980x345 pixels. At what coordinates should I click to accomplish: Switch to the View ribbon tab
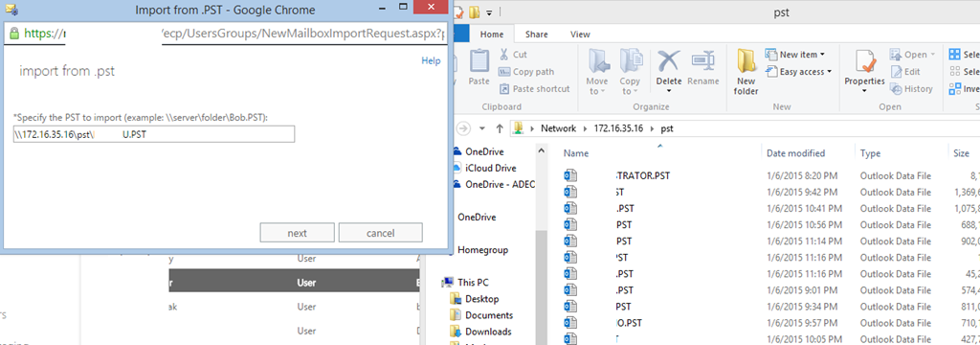pos(580,34)
